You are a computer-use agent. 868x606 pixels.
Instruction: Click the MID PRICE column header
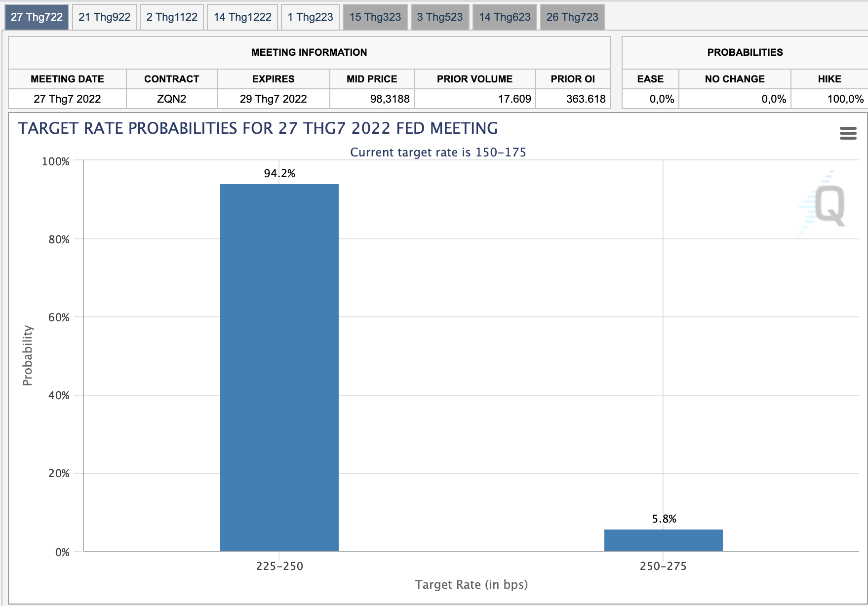click(x=372, y=79)
